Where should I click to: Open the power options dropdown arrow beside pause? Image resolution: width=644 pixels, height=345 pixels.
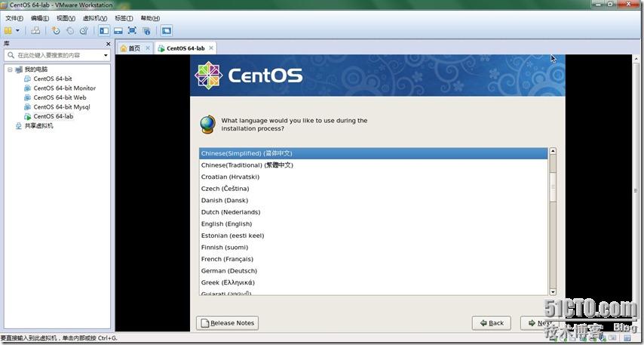pyautogui.click(x=17, y=30)
